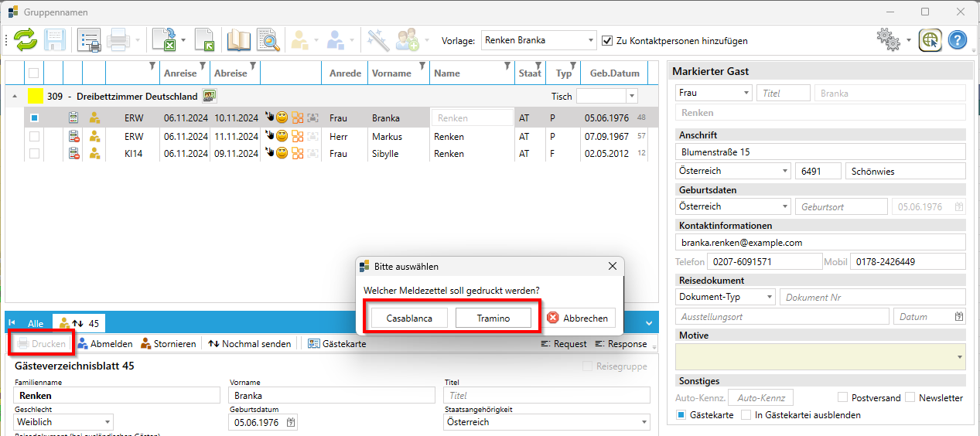Check the checkbox for Sibylle's row
The width and height of the screenshot is (980, 436).
point(33,154)
